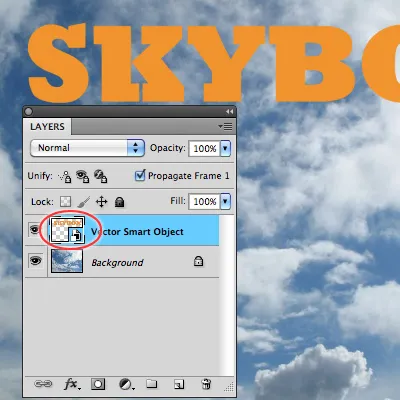The width and height of the screenshot is (400, 400).
Task: Close the Layers panel with round button
Action: 29,111
